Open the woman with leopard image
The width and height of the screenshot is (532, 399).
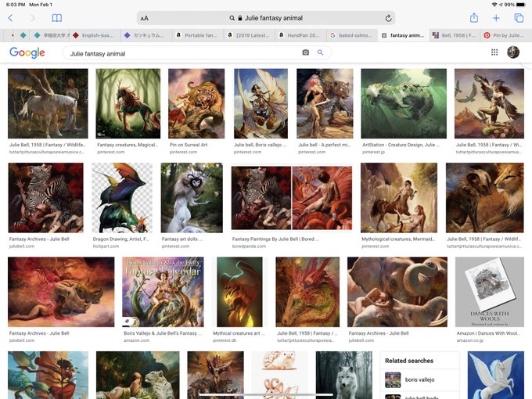pyautogui.click(x=325, y=103)
